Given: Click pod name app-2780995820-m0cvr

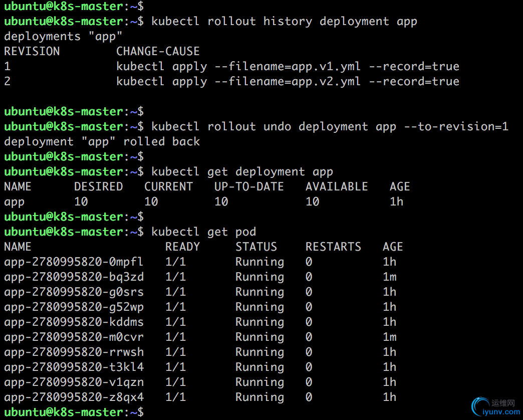Looking at the screenshot, I should 74,337.
